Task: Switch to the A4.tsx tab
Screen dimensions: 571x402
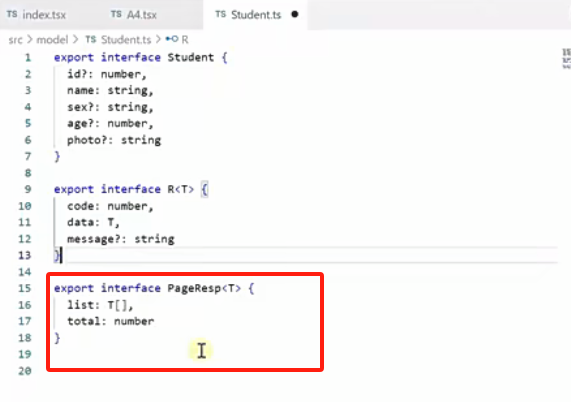Action: tap(134, 15)
